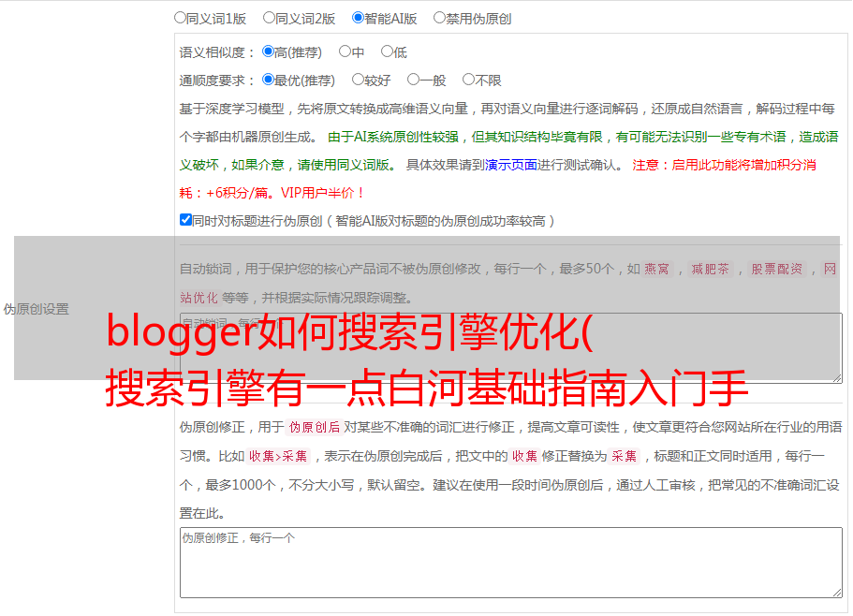The width and height of the screenshot is (853, 616).
Task: Click the 通顺度要求： label
Action: pyautogui.click(x=217, y=81)
